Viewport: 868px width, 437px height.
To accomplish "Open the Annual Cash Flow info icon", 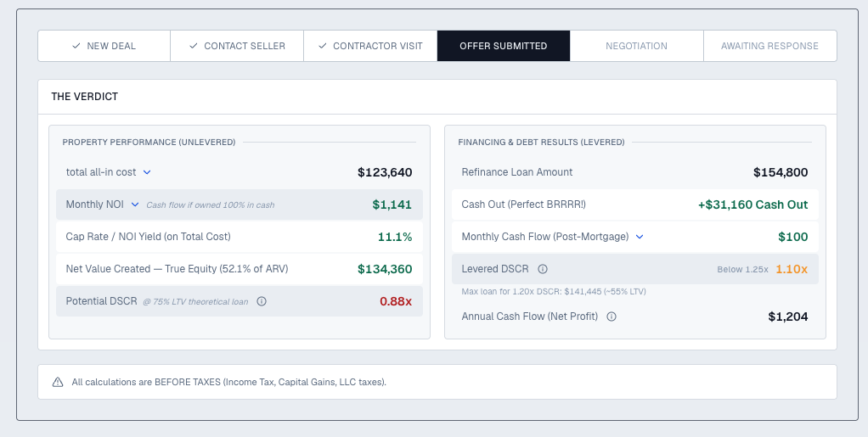I will point(612,317).
